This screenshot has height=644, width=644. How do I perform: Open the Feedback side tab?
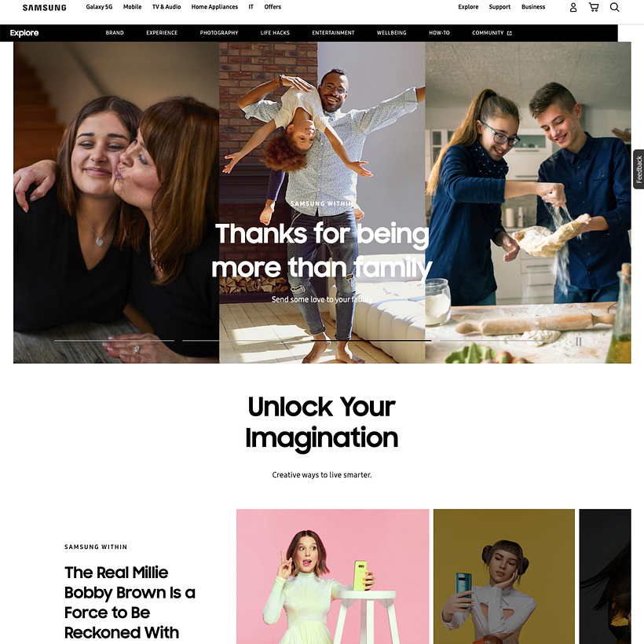[639, 169]
